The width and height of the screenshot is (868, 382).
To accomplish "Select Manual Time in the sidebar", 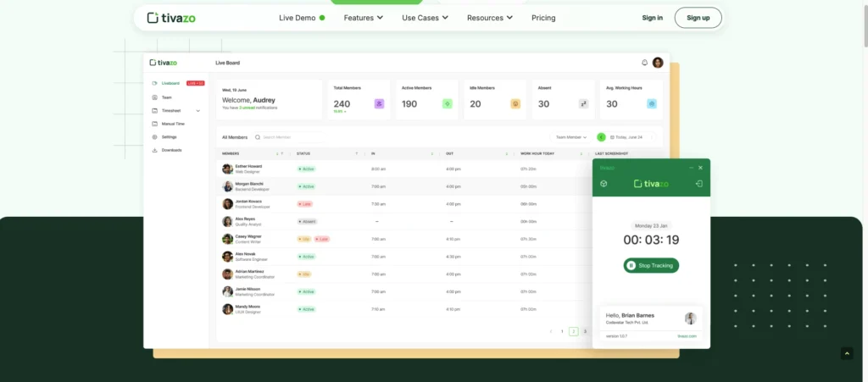I will click(x=173, y=124).
